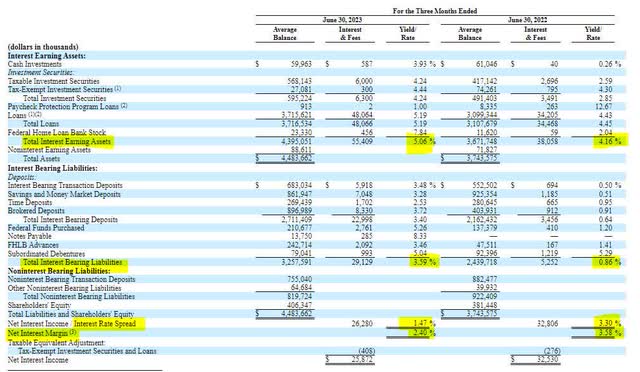640x372 pixels.
Task: Click the "Cash Investments" row label
Action: coord(35,64)
